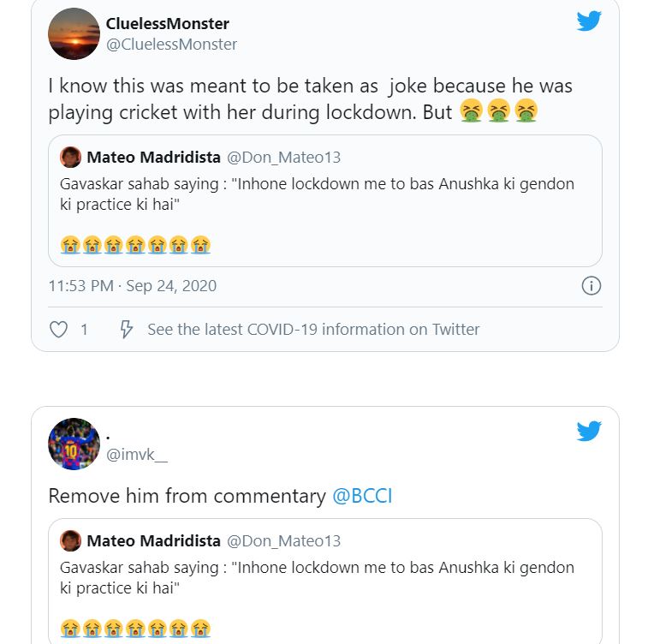See the latest COVID-19 information on Twitter

tap(313, 330)
